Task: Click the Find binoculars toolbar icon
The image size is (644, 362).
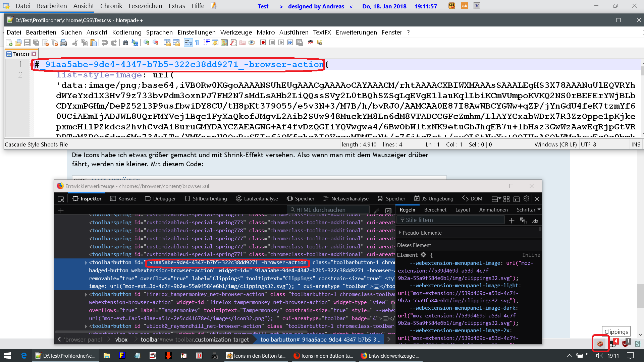Action: 125,43
